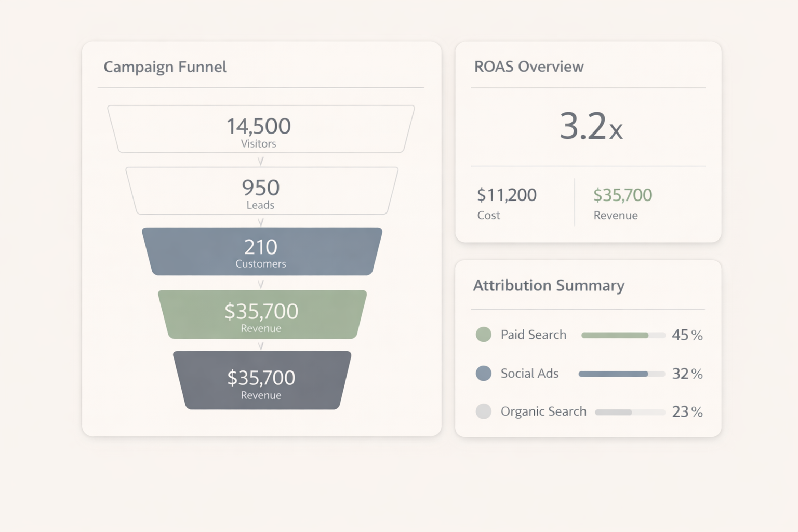
Task: Select the dark gray $35,700 Revenue stage
Action: click(262, 380)
